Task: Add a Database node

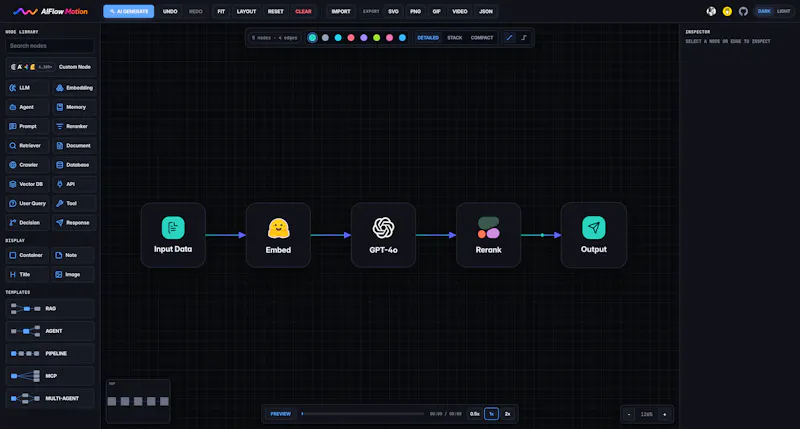Action: coord(74,165)
